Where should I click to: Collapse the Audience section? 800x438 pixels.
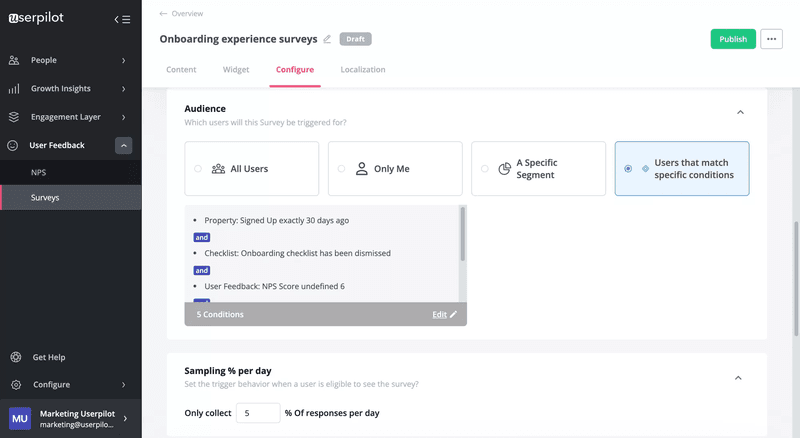(740, 112)
